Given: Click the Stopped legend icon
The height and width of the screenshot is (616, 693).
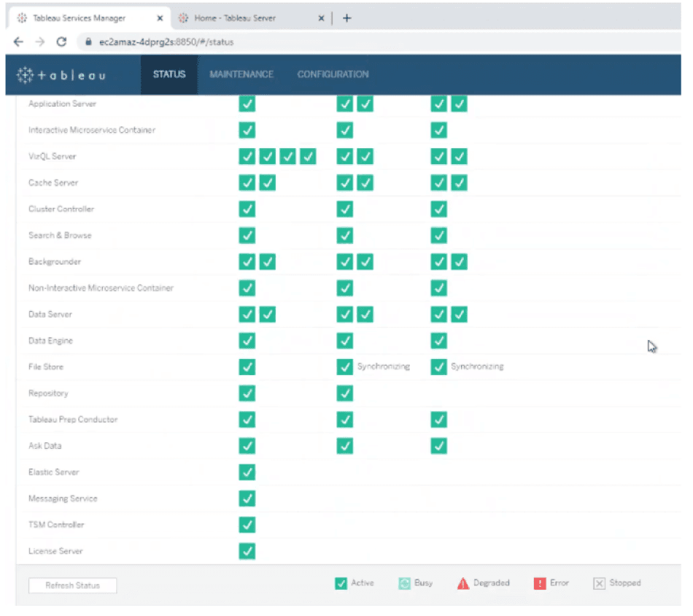Looking at the screenshot, I should click(599, 583).
